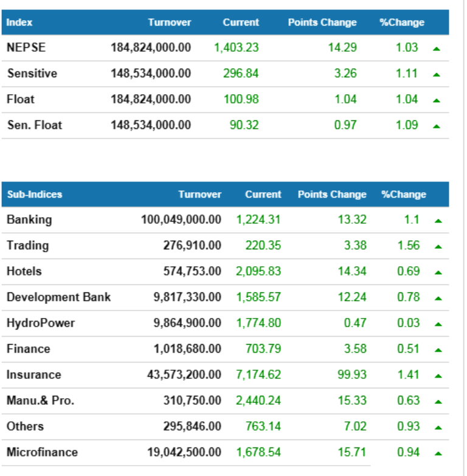Viewport: 467px width, 476px height.
Task: Click the green up arrow for NEPSE
Action: pyautogui.click(x=436, y=49)
